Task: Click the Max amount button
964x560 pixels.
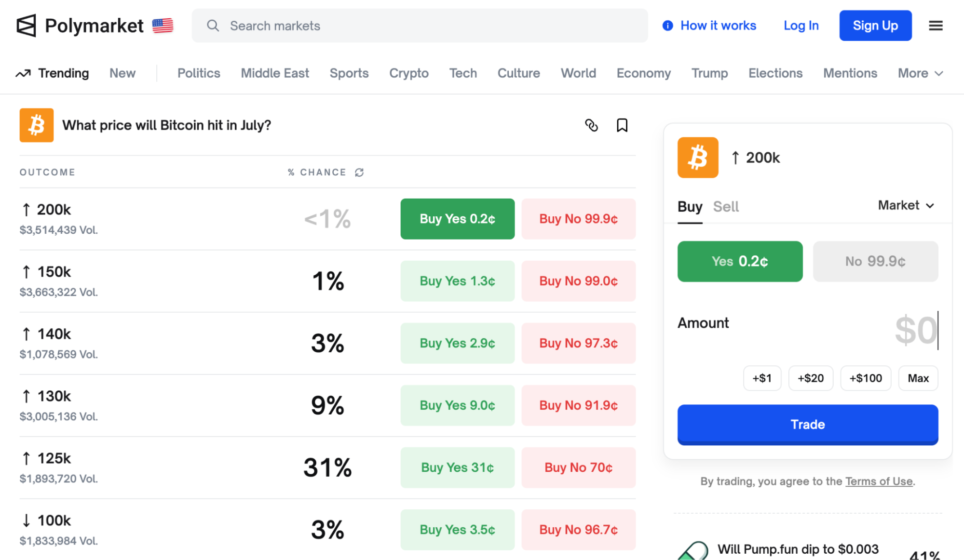Action: tap(918, 378)
